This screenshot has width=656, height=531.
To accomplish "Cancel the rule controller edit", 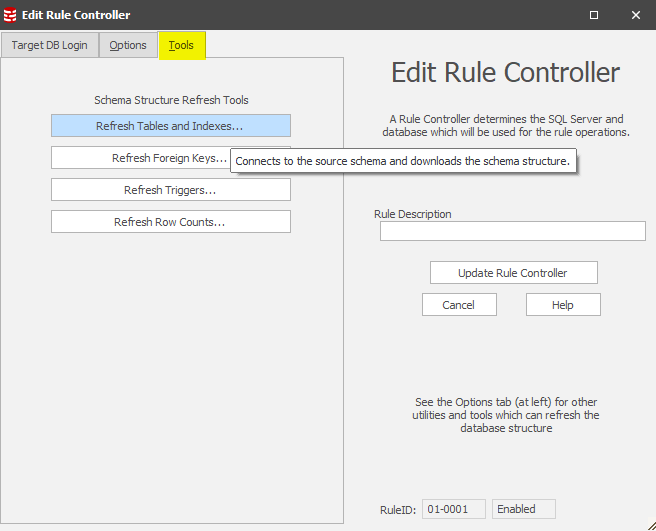I will (x=459, y=305).
